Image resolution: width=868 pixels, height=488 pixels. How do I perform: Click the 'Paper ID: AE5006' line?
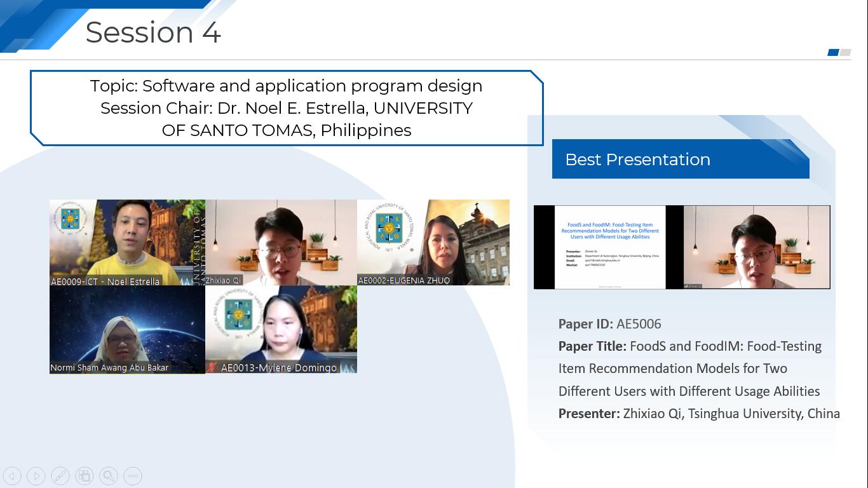click(x=609, y=324)
